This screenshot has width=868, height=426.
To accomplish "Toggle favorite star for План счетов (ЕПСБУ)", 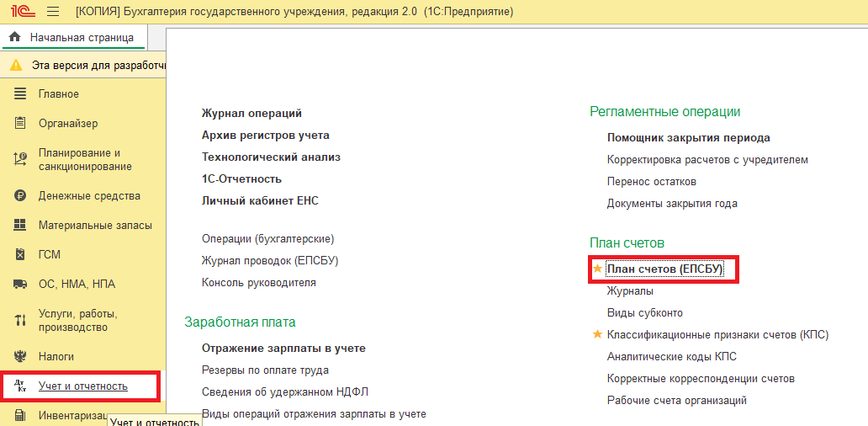I will tap(597, 269).
